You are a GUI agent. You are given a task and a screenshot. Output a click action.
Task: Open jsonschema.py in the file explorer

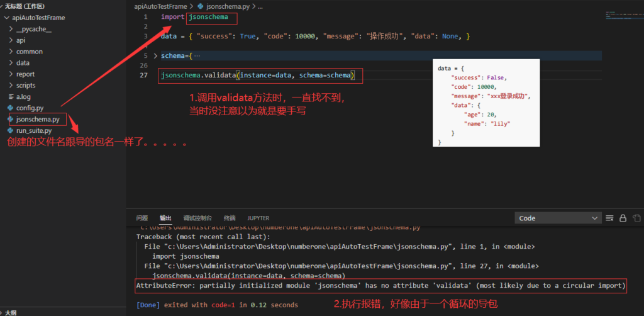pyautogui.click(x=38, y=119)
